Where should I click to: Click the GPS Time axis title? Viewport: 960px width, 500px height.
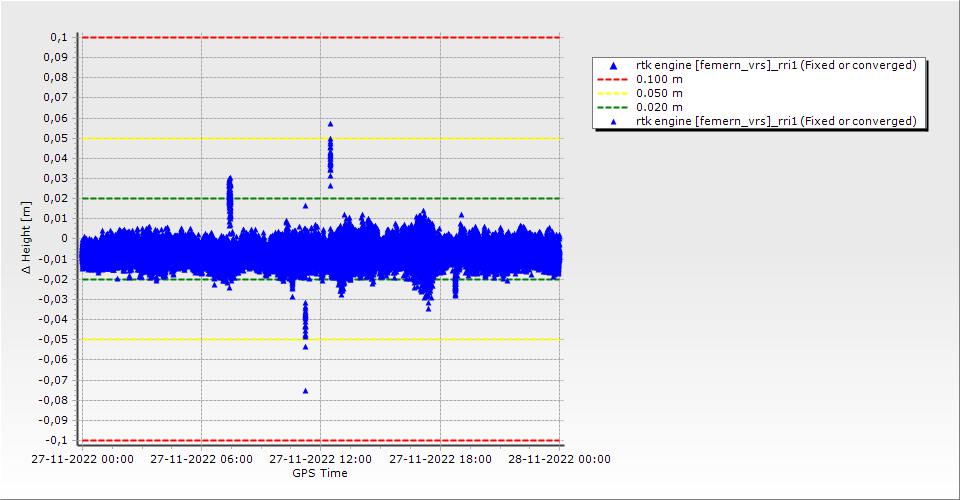pos(320,473)
